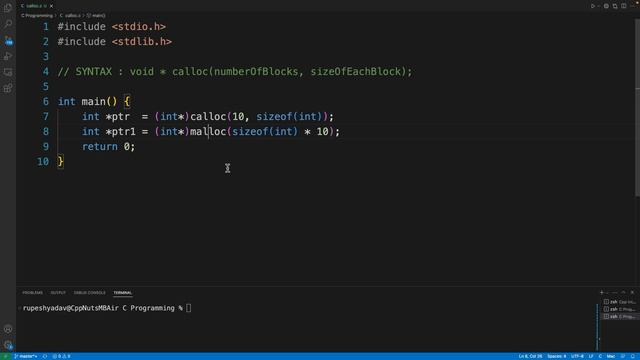Maximize the panel with chevron up icon
This screenshot has width=640, height=360.
click(623, 292)
